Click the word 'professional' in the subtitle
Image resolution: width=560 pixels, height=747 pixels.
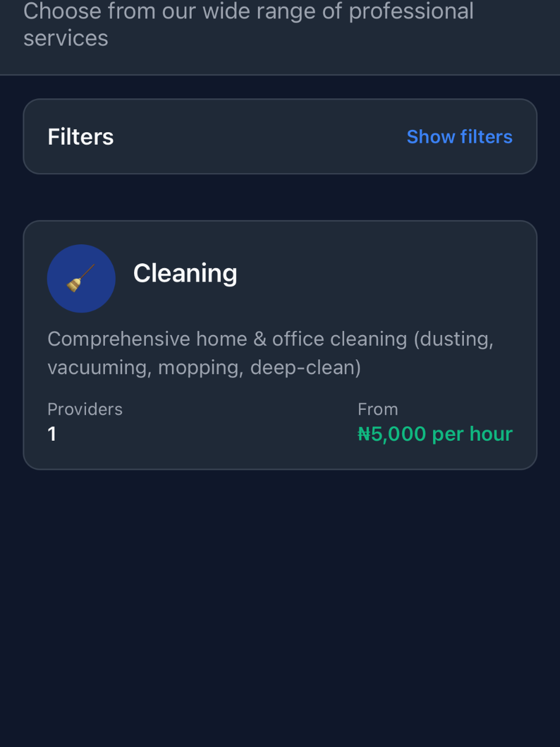(411, 11)
